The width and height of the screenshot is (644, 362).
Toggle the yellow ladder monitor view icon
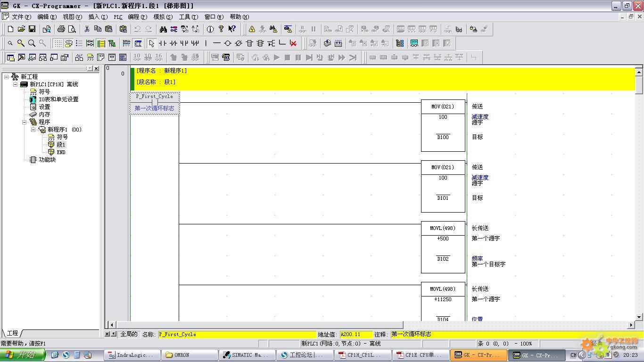coord(101,43)
